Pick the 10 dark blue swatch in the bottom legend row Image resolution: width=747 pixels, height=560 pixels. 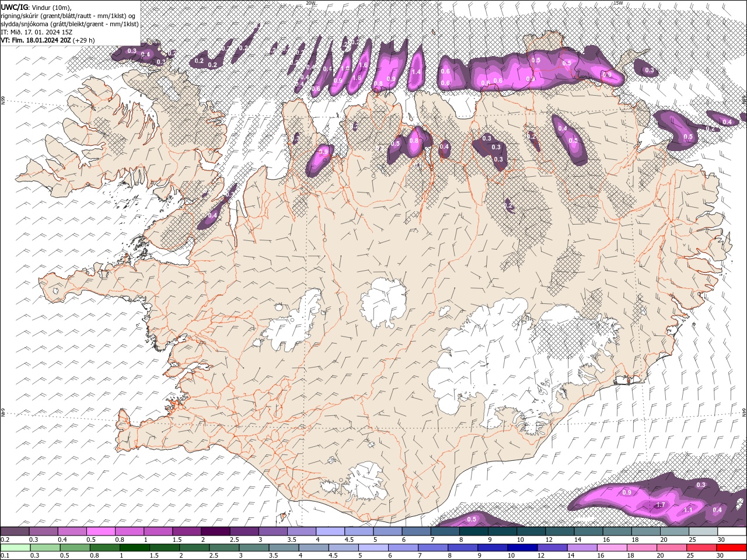pos(522,548)
